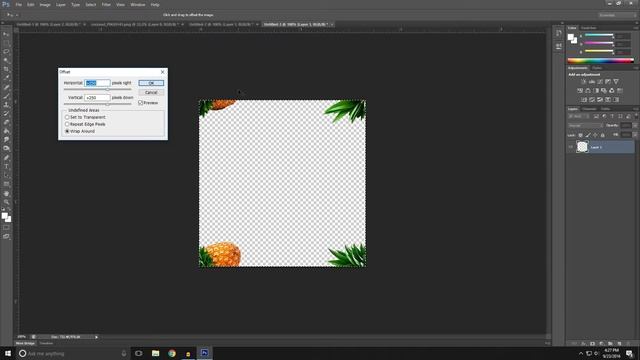Click OK in the Offset dialog
This screenshot has height=360, width=640.
pos(151,83)
